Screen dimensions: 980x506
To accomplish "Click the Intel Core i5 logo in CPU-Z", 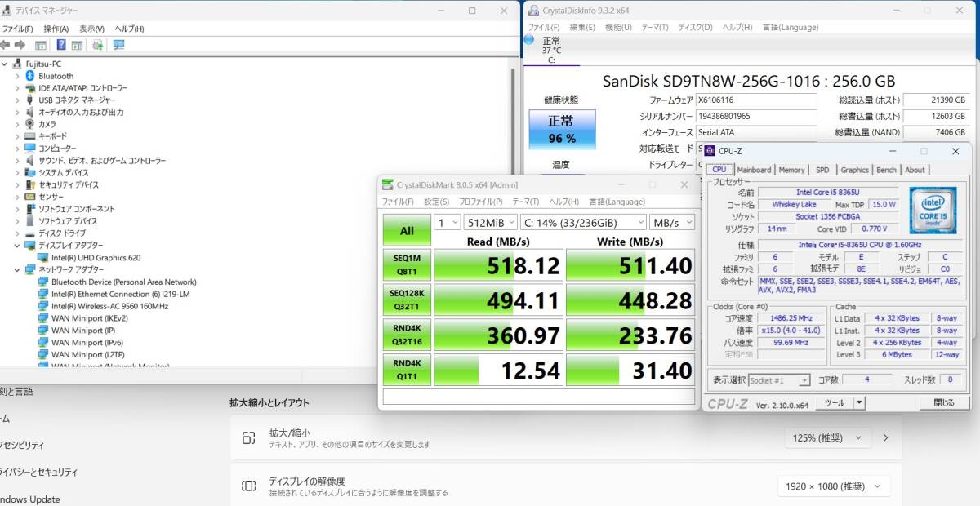I will (x=933, y=211).
